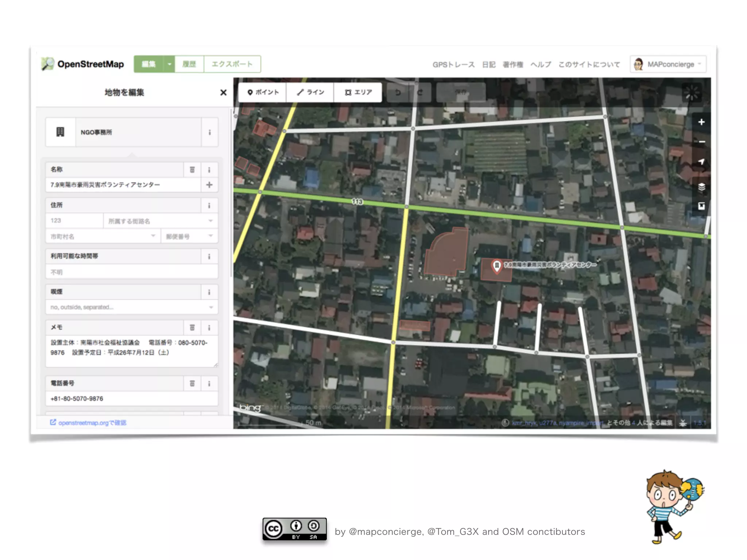The height and width of the screenshot is (560, 747).
Task: Open the 市町村名 city dropdown
Action: click(103, 236)
